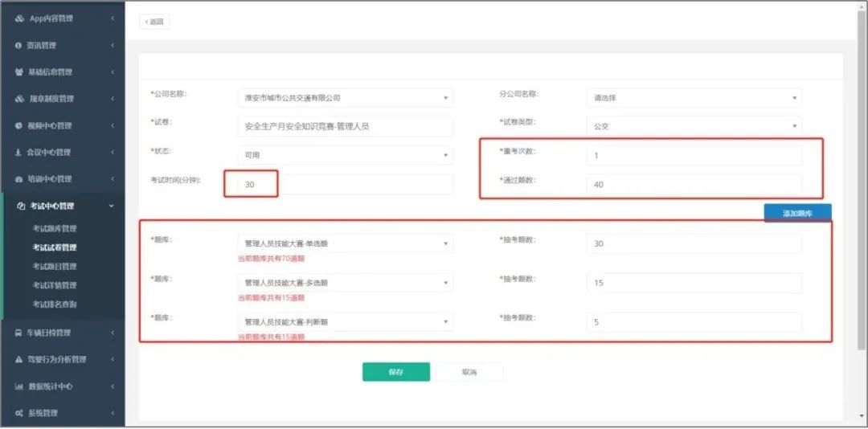Click the 规章制度管理 sidebar icon

click(19, 99)
